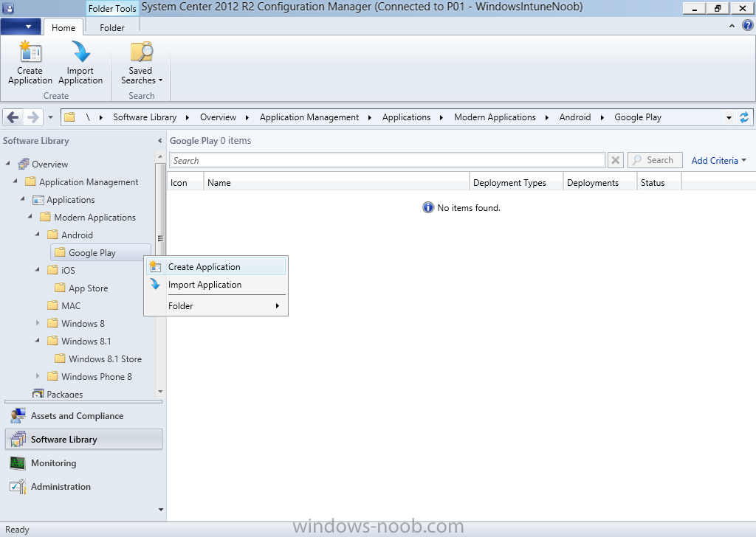
Task: Open the Saved Searches ribbon menu
Action: click(141, 63)
